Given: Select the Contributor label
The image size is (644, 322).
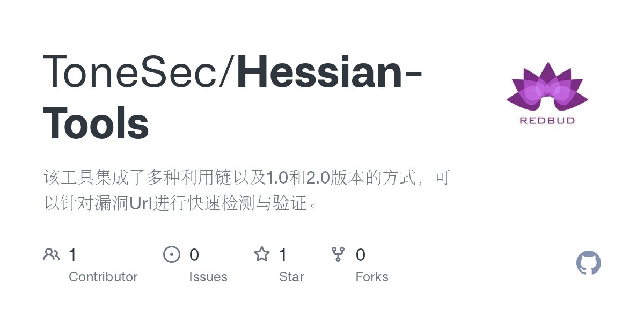Looking at the screenshot, I should point(103,277).
